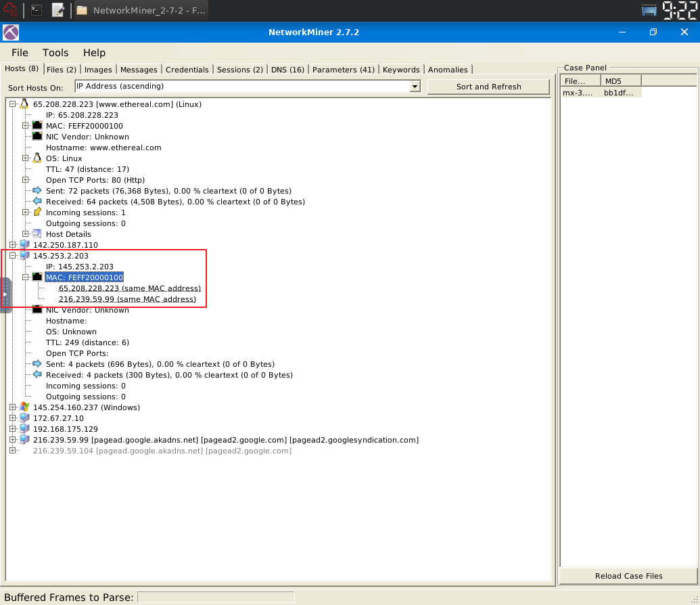Click the Sort and Refresh button
Viewport: 700px width, 605px height.
[x=488, y=87]
